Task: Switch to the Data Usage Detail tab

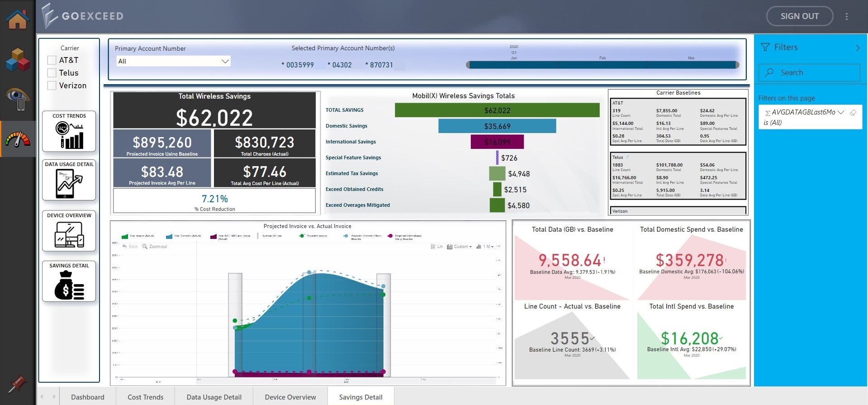Action: point(214,397)
